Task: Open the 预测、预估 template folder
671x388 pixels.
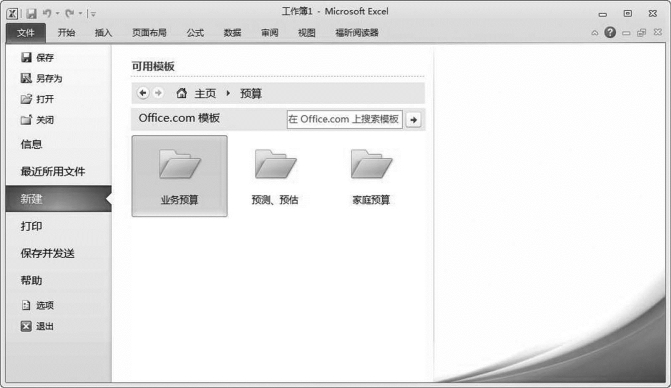Action: (275, 176)
